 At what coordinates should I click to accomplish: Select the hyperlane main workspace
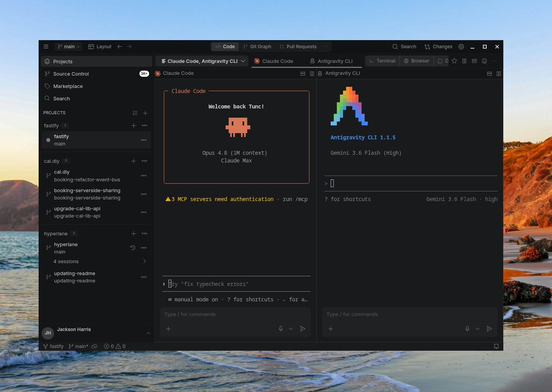pyautogui.click(x=96, y=248)
